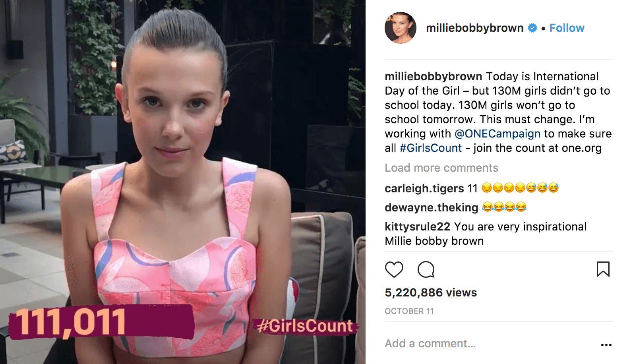Open carleigh.tigers commenter profile
This screenshot has width=631, height=364.
coord(424,188)
